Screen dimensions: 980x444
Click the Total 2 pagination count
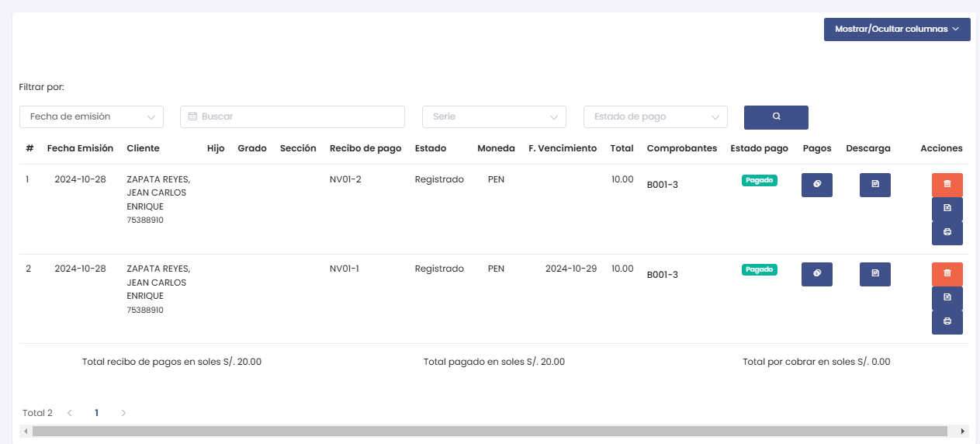pyautogui.click(x=37, y=413)
